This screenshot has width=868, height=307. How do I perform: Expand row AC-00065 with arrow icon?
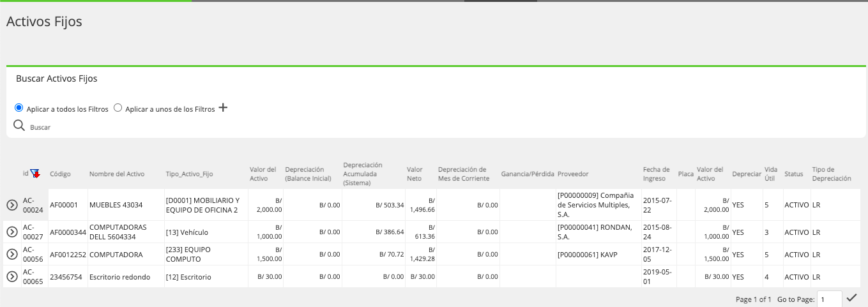click(x=11, y=276)
